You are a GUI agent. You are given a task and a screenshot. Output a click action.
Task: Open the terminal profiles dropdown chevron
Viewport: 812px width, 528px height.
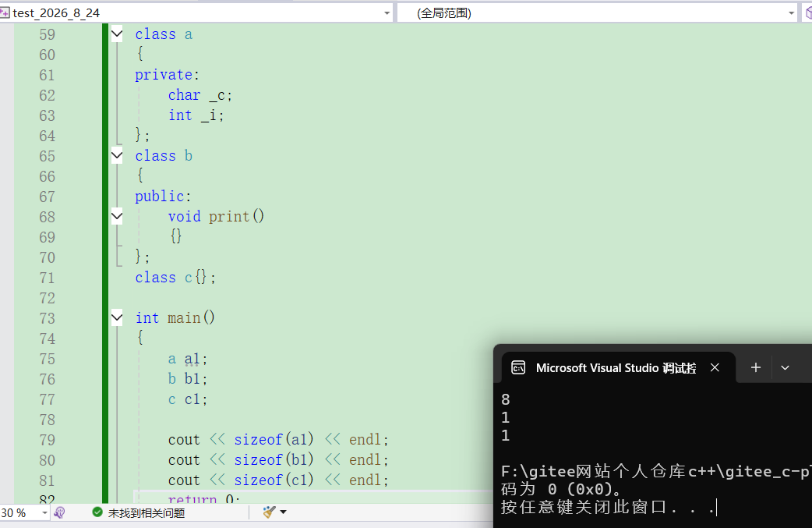coord(785,368)
